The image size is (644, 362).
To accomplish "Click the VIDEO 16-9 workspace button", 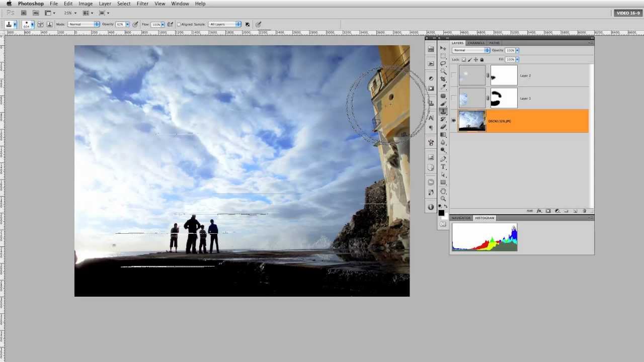I will [x=628, y=13].
